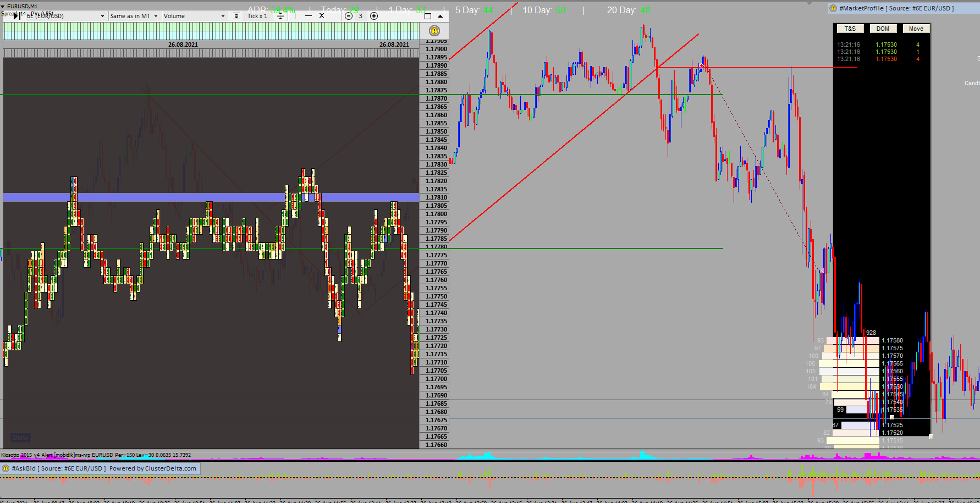
Task: Click the green delta strip below toolbar
Action: (211, 27)
